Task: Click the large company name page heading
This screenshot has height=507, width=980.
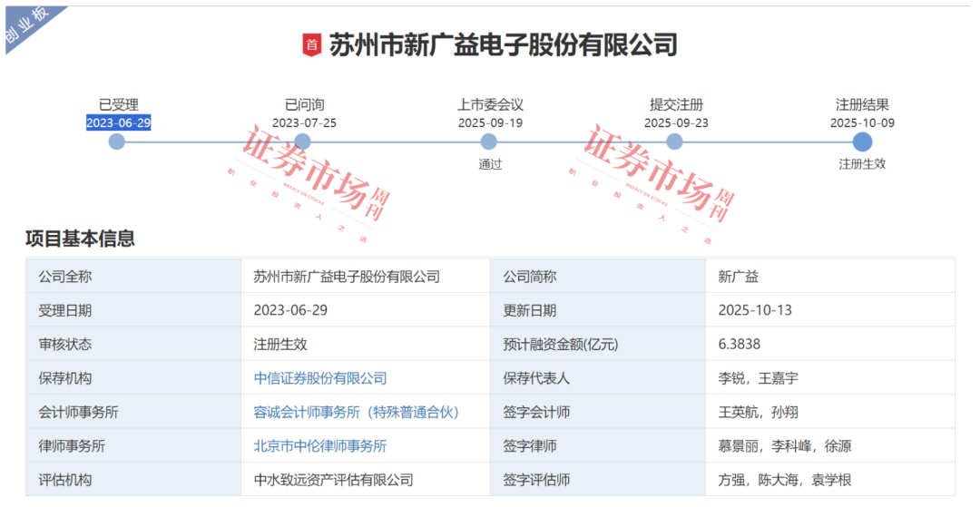Action: [x=503, y=44]
